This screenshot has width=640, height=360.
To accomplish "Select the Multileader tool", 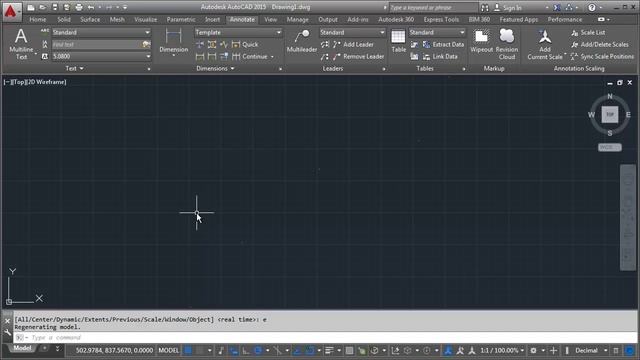I will pos(302,41).
